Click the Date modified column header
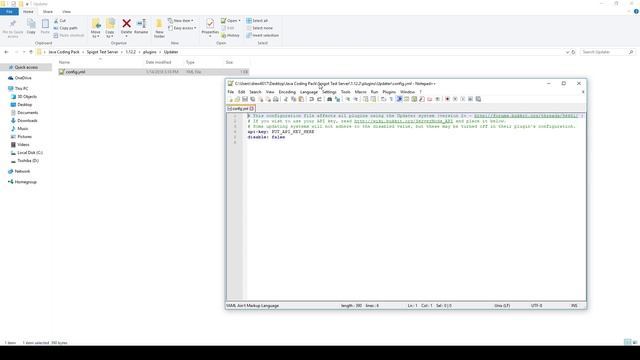 point(158,62)
